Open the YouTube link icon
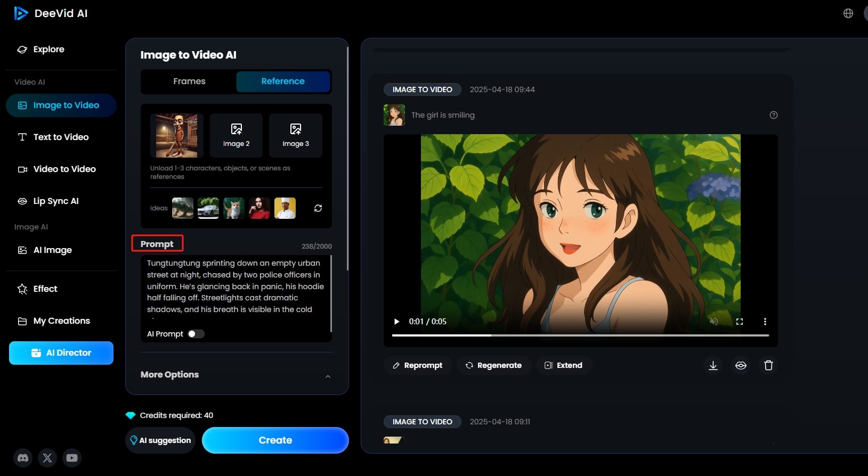 (x=72, y=458)
